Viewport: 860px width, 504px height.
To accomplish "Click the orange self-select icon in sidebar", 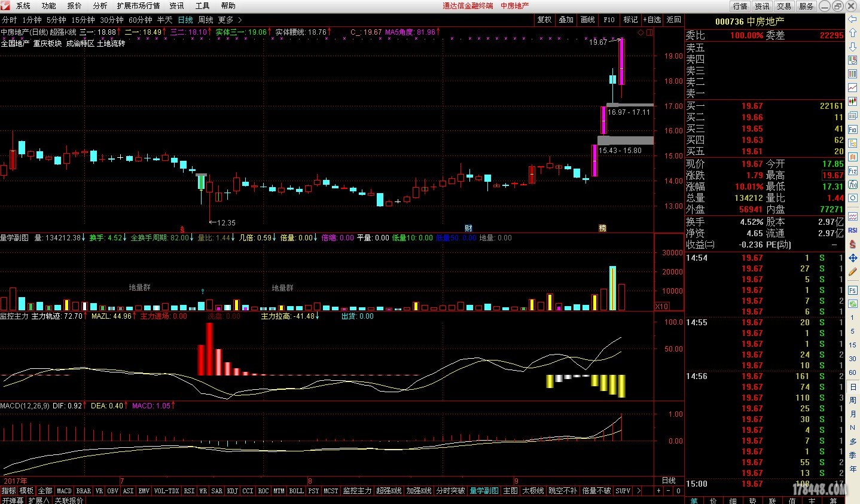I will 853,157.
